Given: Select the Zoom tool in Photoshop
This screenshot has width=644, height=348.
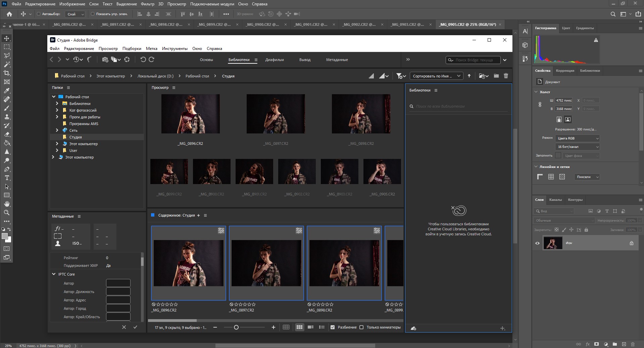Looking at the screenshot, I should pyautogui.click(x=7, y=213).
